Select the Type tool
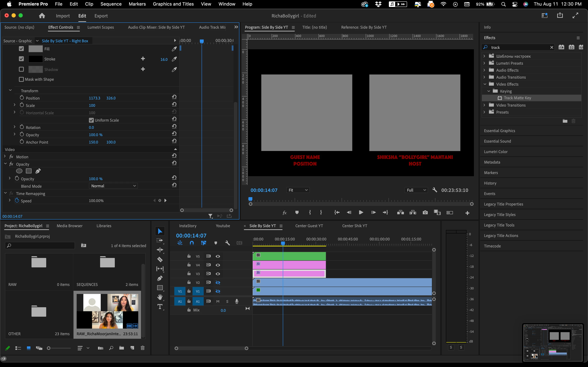 pos(160,307)
